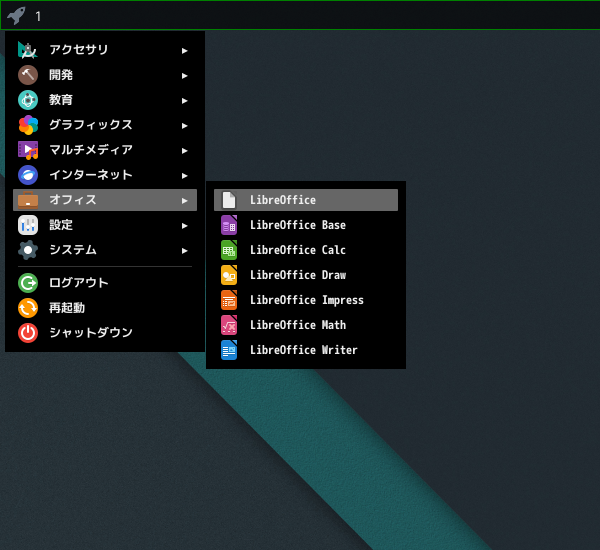Open the インターネット menu entry
The width and height of the screenshot is (600, 550).
pyautogui.click(x=105, y=175)
